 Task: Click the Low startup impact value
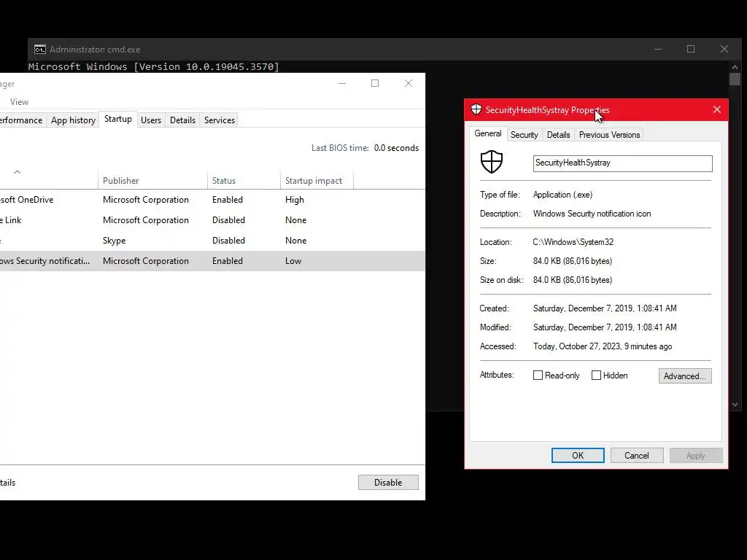tap(293, 261)
